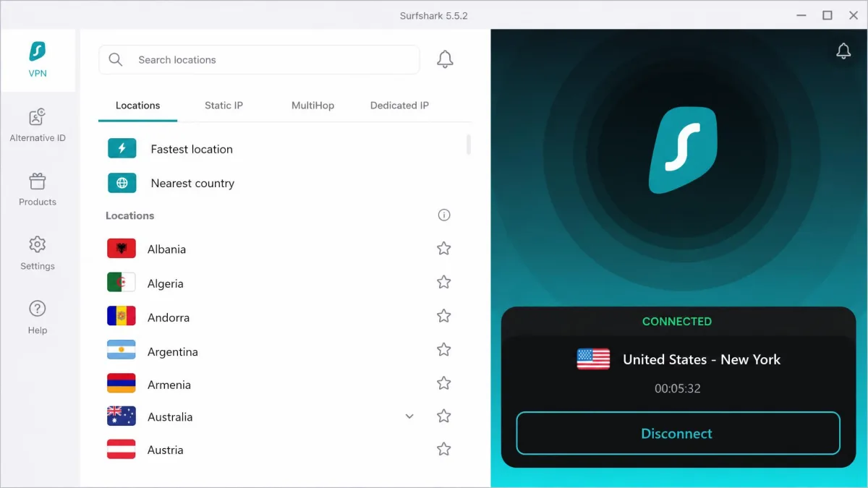868x488 pixels.
Task: Open the VPN section in sidebar
Action: (x=38, y=60)
